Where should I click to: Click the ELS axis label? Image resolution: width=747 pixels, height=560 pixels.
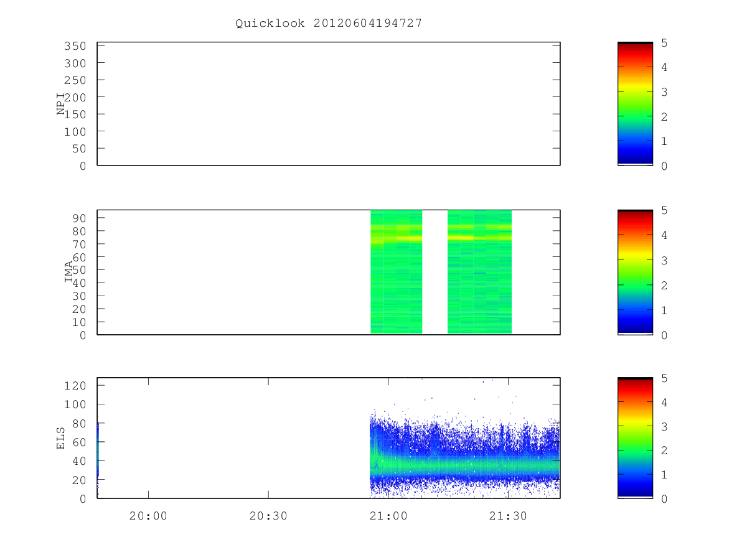(61, 438)
